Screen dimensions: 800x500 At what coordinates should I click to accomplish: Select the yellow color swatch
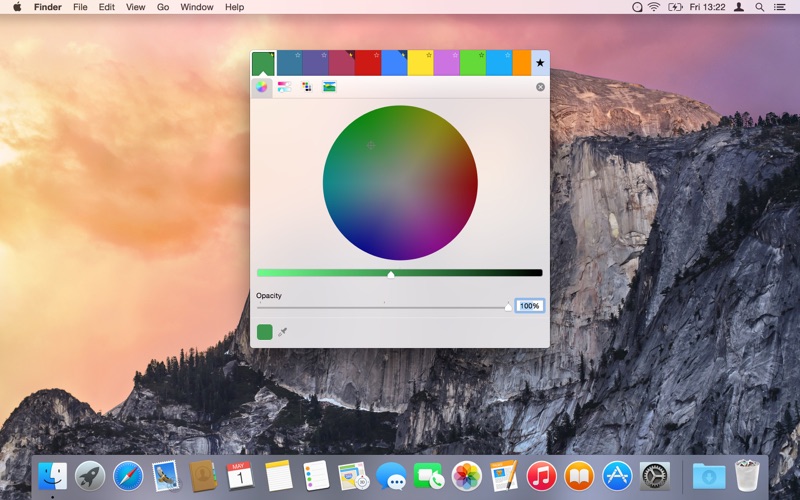(419, 64)
